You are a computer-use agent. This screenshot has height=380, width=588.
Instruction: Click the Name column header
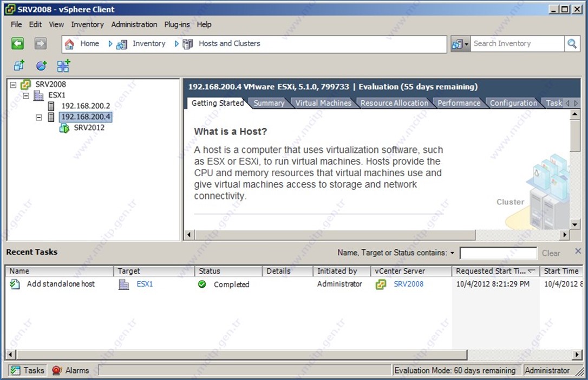coord(59,271)
